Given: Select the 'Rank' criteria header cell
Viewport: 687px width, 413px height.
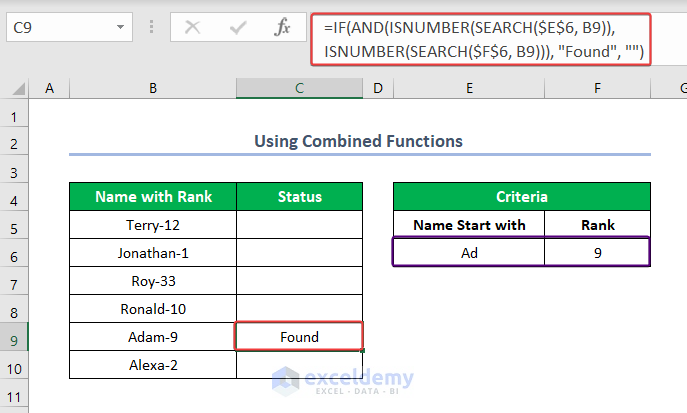Looking at the screenshot, I should 598,225.
